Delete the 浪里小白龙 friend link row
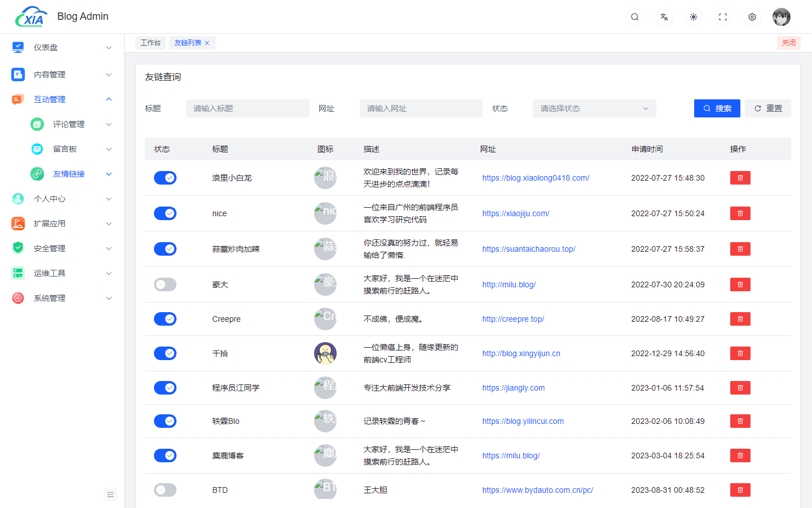 click(x=740, y=178)
